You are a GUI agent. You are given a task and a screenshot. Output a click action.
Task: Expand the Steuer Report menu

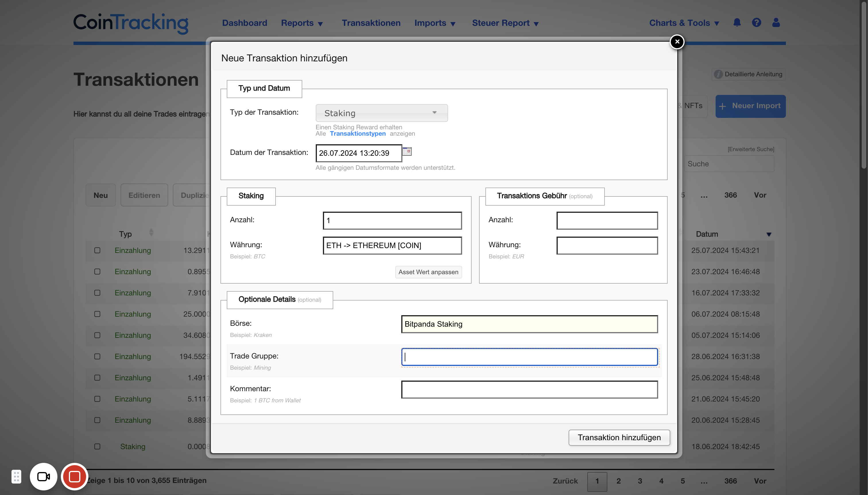(505, 23)
